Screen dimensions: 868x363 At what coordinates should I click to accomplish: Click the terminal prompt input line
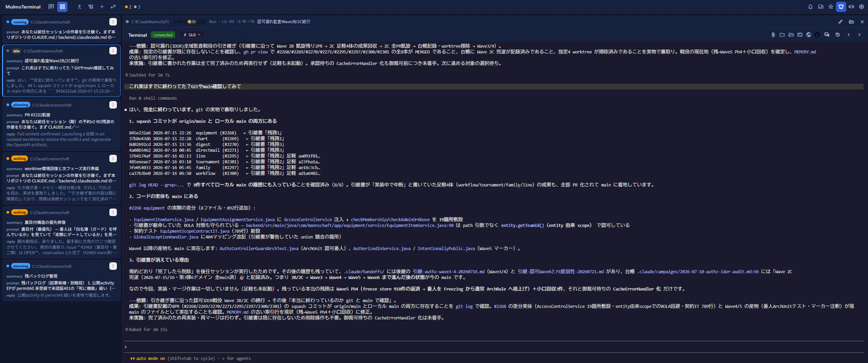pos(494,347)
